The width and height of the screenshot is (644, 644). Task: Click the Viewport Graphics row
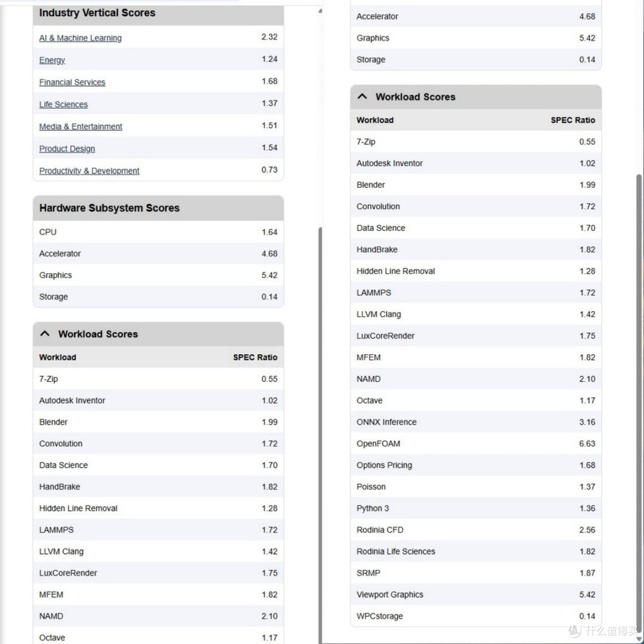(476, 595)
